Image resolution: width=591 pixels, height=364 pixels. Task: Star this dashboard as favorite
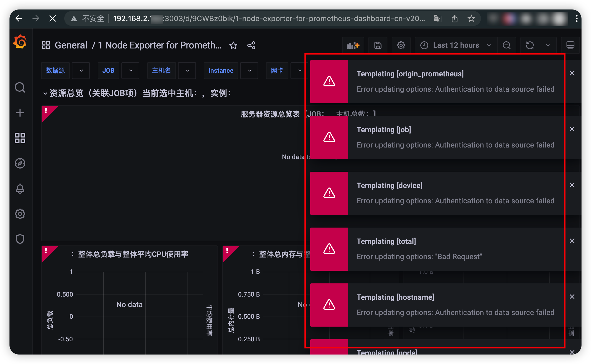pos(233,45)
